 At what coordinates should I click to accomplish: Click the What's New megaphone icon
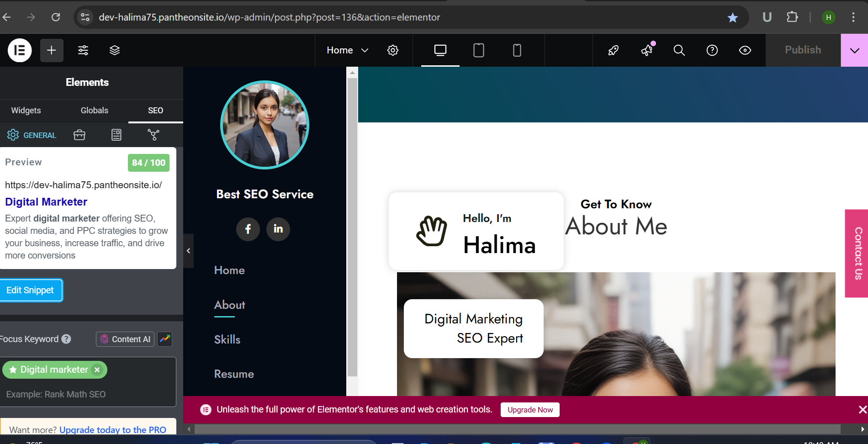(647, 50)
